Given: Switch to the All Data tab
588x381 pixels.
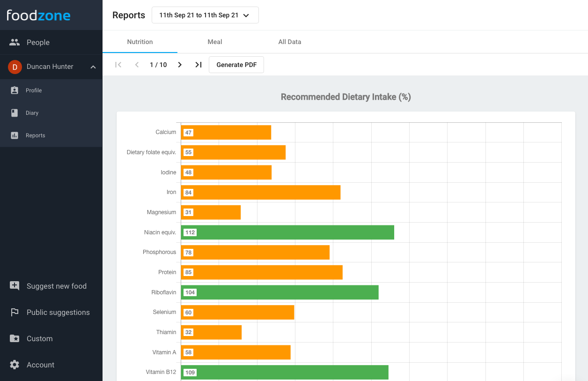Looking at the screenshot, I should 290,42.
